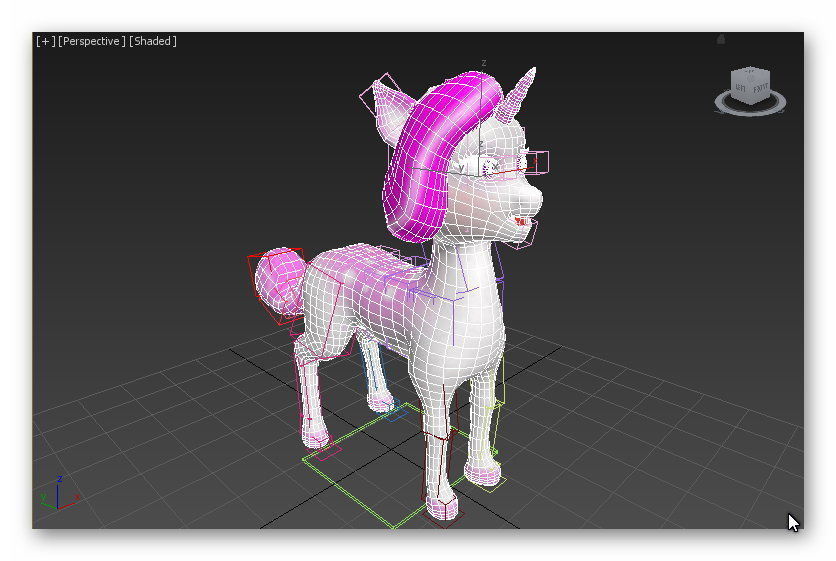The image size is (836, 561).
Task: Click the ViewCube in the viewport corner
Action: point(751,85)
